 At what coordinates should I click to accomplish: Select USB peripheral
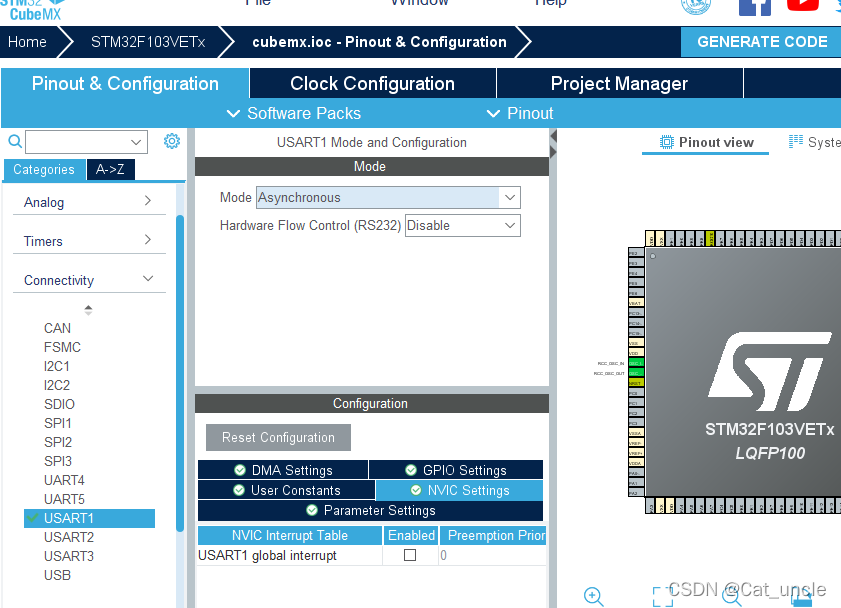(x=57, y=575)
